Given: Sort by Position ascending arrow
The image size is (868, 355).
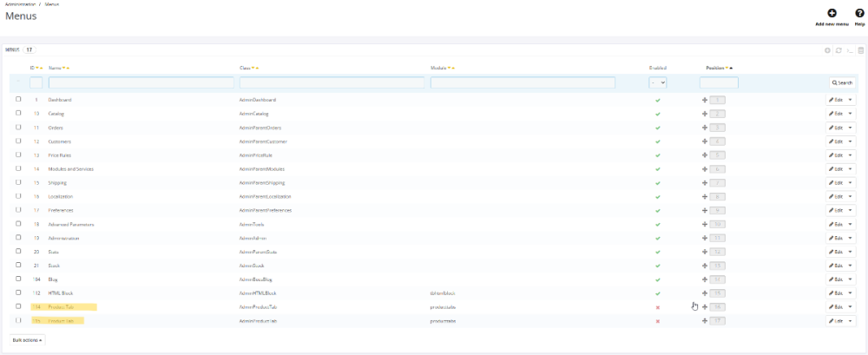Looking at the screenshot, I should click(x=731, y=68).
